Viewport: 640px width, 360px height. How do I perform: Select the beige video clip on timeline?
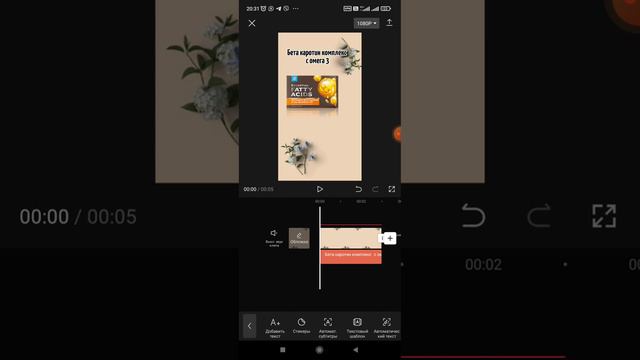coord(351,238)
